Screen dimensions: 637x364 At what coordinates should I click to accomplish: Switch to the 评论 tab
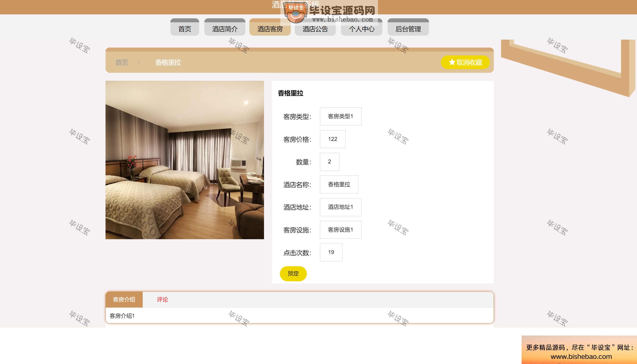[162, 300]
